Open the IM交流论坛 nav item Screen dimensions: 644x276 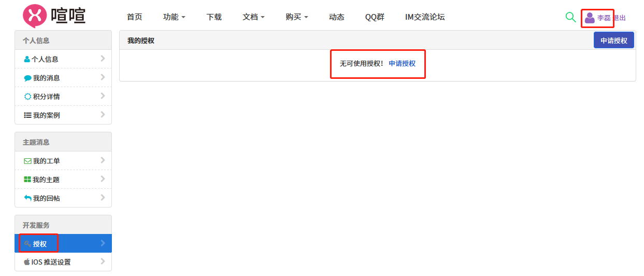[x=425, y=17]
